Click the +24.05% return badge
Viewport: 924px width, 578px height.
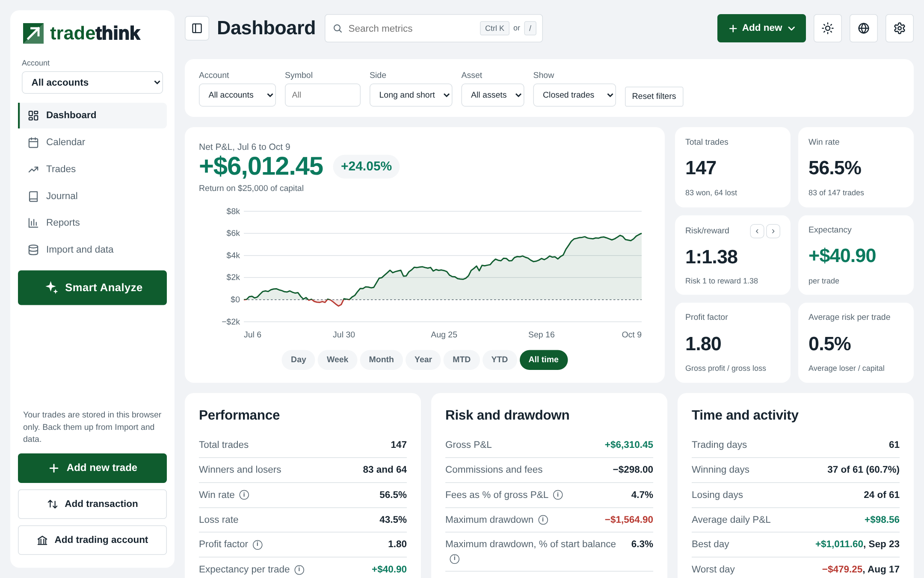(366, 166)
